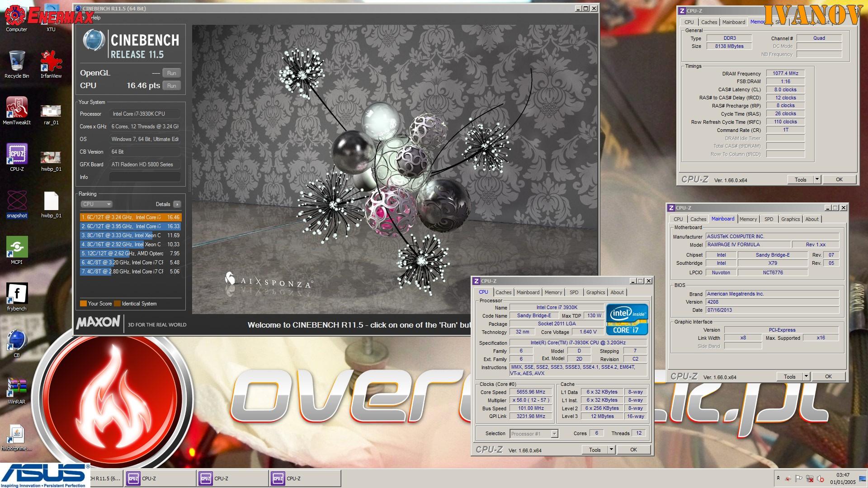Select ranking entry 8C/16T @ 2.92 GHz Xeon
Screen dimensions: 868x488
click(x=131, y=244)
